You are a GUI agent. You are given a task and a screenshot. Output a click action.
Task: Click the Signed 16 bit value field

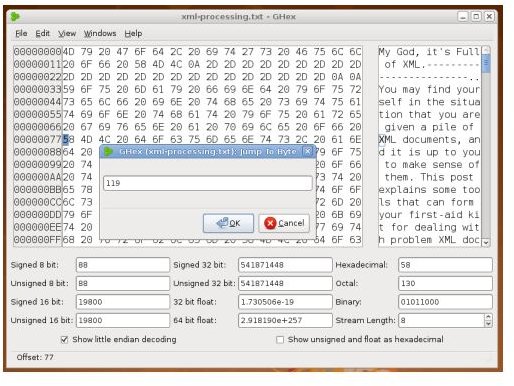[x=123, y=302]
